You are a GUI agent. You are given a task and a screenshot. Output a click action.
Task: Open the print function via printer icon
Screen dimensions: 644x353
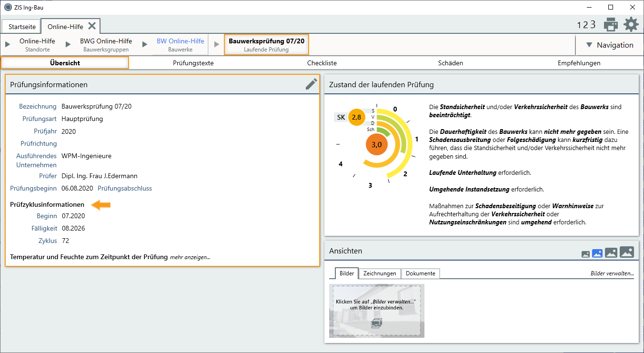click(x=611, y=25)
